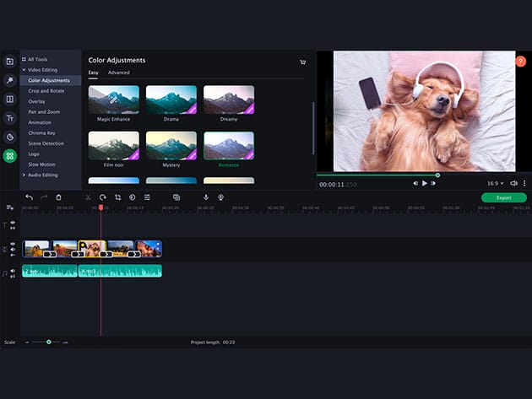The image size is (532, 399).
Task: Click the microphone record voiceover icon
Action: tap(205, 197)
